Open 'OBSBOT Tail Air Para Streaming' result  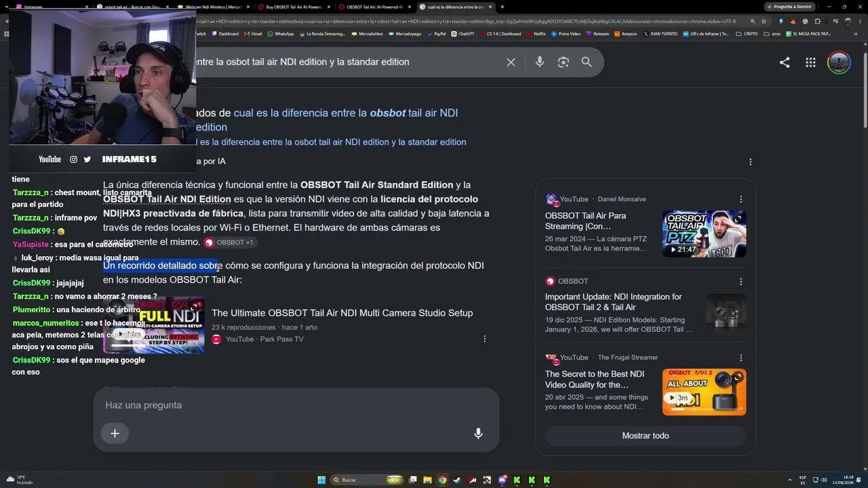[585, 221]
